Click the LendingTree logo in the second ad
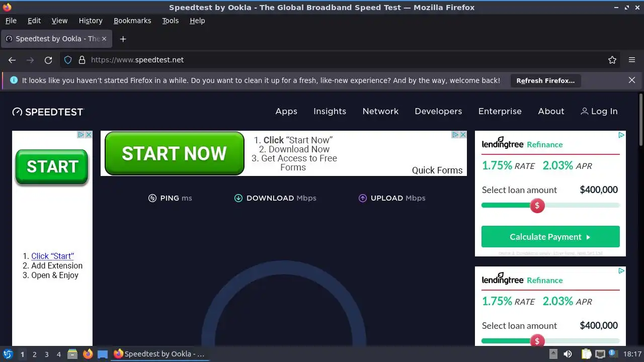This screenshot has width=644, height=362. [503, 279]
